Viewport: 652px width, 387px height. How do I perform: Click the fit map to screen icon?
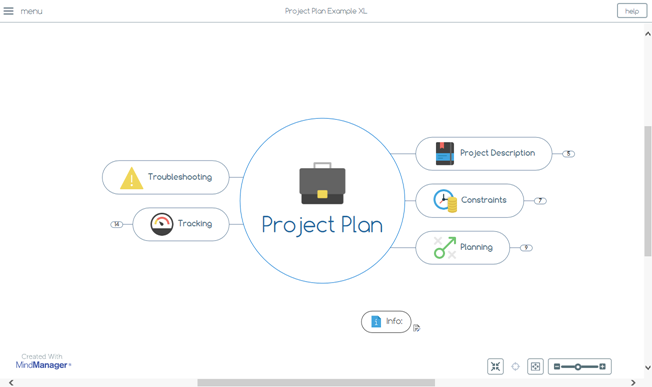point(535,366)
